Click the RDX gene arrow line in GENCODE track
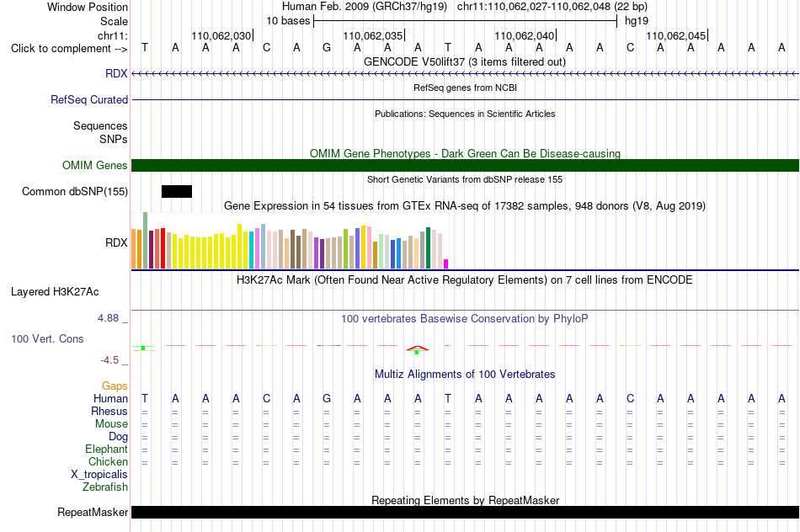Viewport: 800px width, 532px height. tap(465, 74)
